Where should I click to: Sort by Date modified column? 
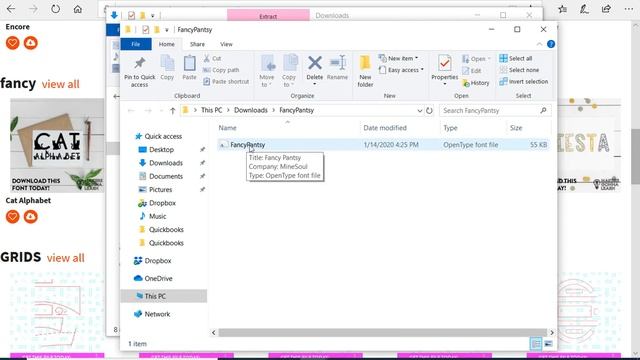(x=385, y=128)
